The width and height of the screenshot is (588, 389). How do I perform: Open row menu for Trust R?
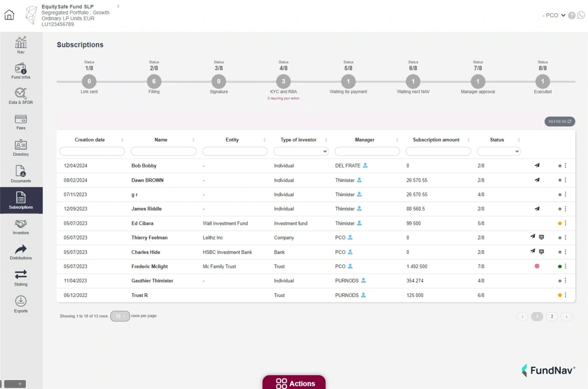[x=565, y=295]
